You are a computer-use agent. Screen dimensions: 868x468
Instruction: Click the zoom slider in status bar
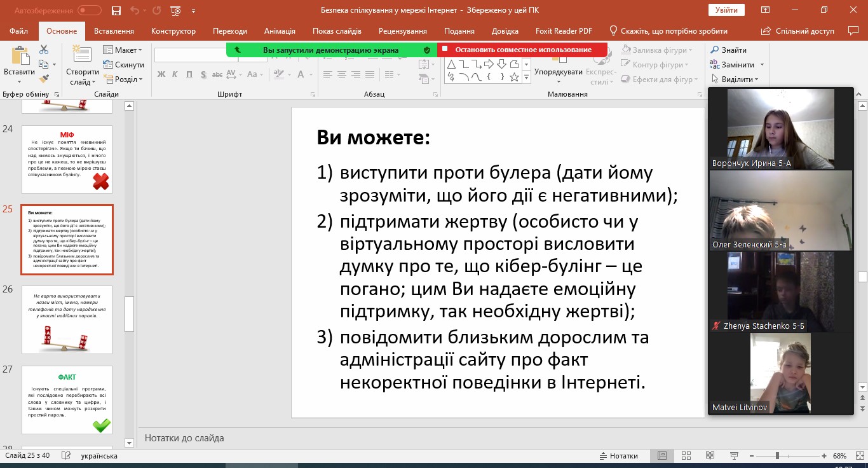click(776, 456)
